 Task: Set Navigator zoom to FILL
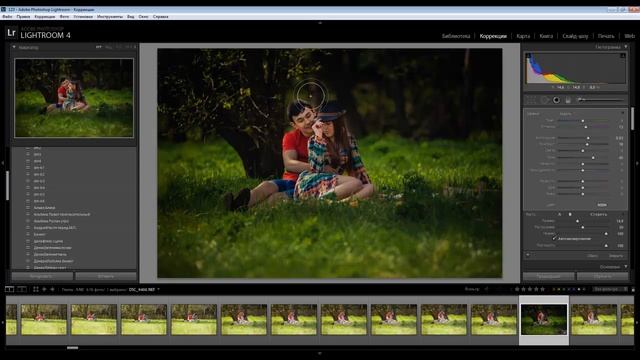[109, 47]
